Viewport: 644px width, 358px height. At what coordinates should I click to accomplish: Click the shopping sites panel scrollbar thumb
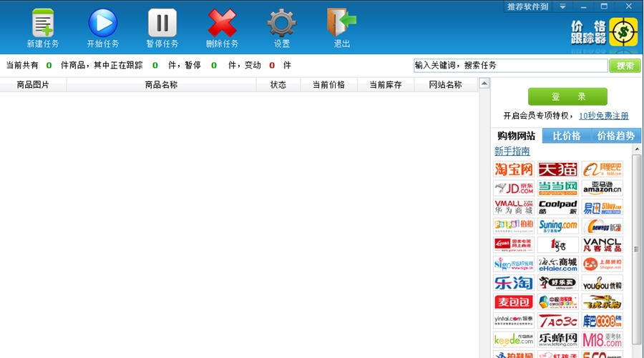click(636, 249)
